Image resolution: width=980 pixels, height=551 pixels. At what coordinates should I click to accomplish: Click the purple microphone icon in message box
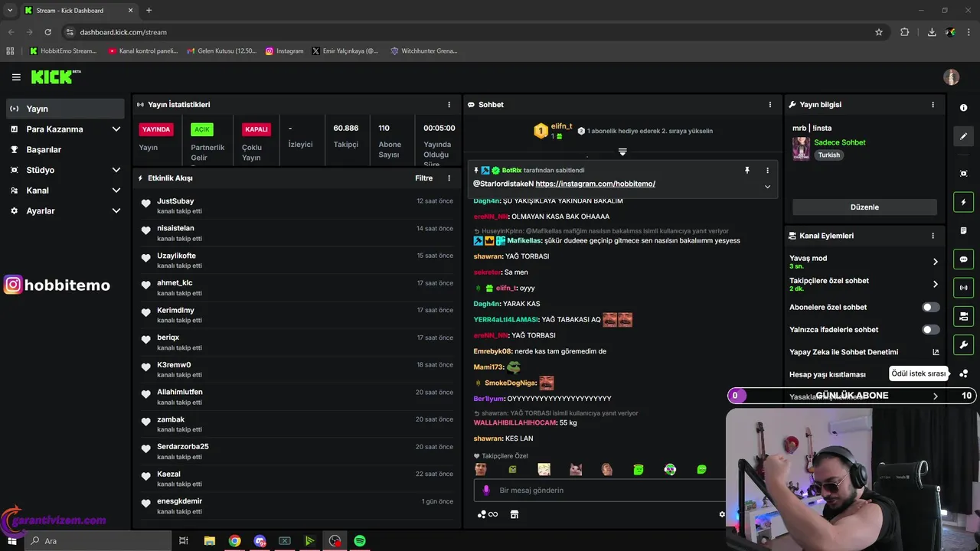point(486,490)
